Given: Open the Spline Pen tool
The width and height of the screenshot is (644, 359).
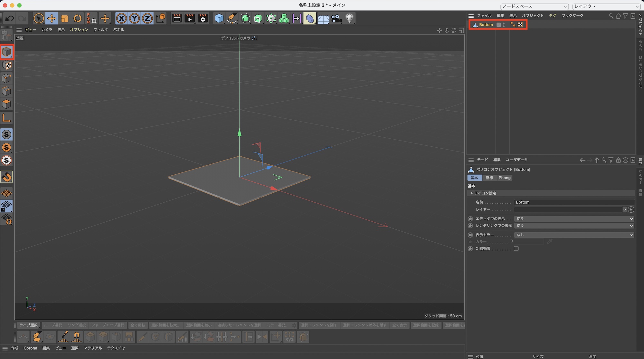Looking at the screenshot, I should click(232, 18).
